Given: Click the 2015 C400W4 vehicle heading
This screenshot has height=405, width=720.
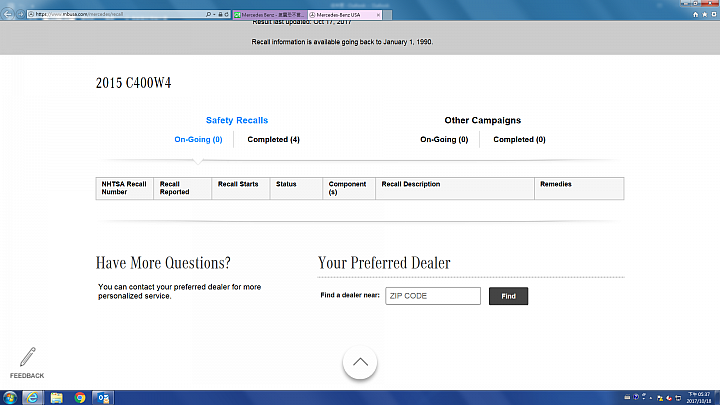Looking at the screenshot, I should pos(133,83).
